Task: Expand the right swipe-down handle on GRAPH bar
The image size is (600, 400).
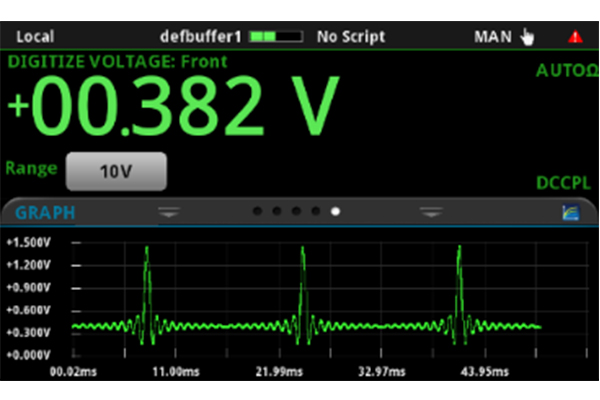Action: click(431, 212)
